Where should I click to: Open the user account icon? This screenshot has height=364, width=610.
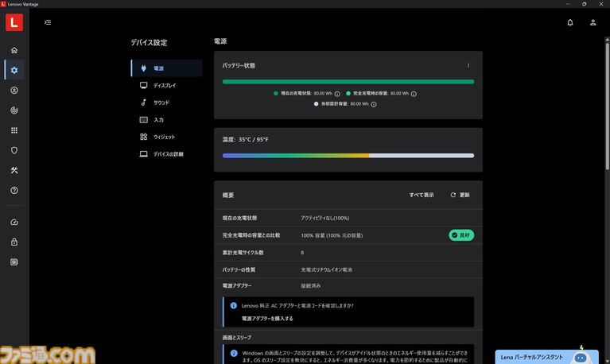coord(593,22)
